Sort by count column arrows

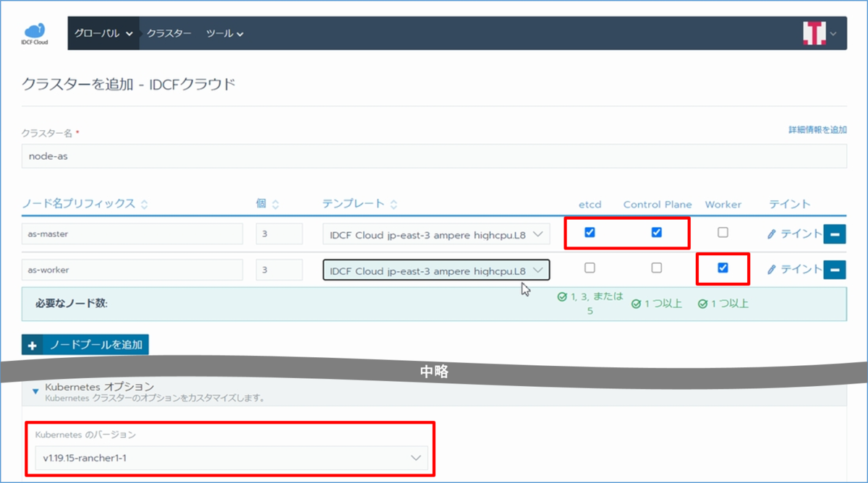(275, 205)
